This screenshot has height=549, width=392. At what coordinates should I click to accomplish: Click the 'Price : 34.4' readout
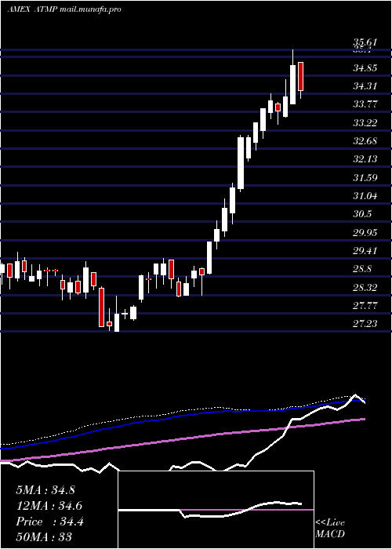[49, 522]
